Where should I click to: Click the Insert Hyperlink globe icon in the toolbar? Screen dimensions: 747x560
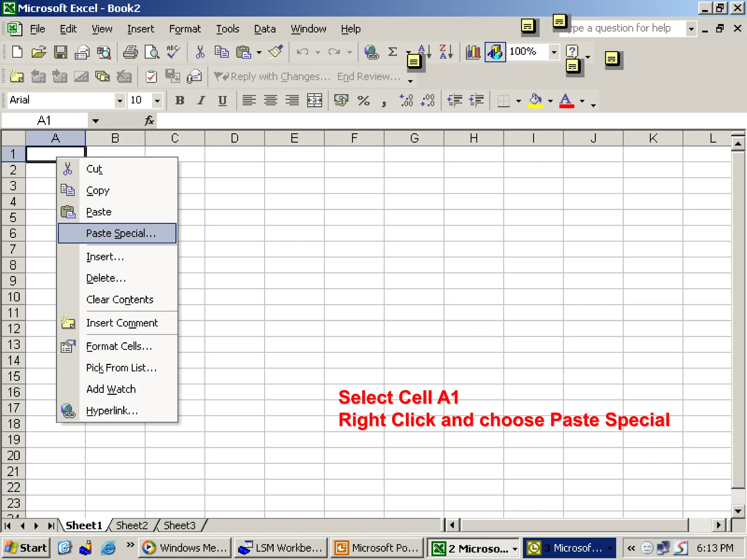click(x=371, y=52)
